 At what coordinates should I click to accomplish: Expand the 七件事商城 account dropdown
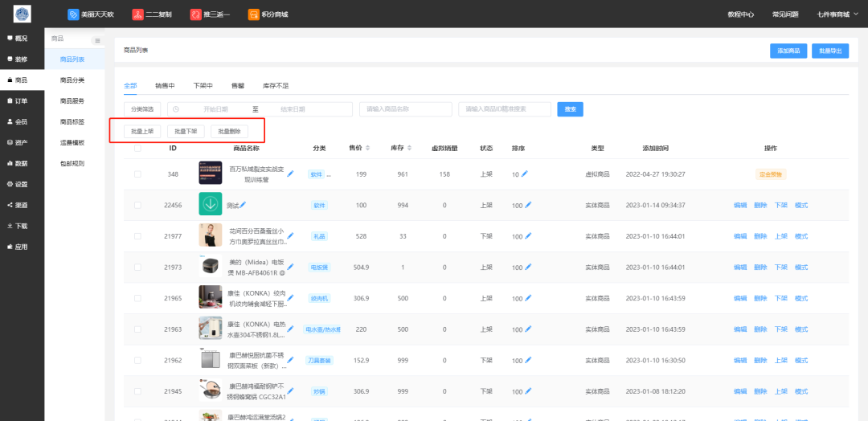(837, 14)
